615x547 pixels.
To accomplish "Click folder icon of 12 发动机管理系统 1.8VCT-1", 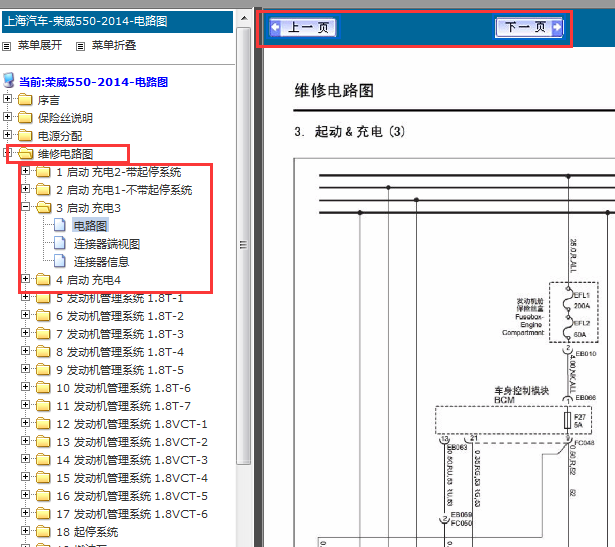I will pyautogui.click(x=43, y=424).
